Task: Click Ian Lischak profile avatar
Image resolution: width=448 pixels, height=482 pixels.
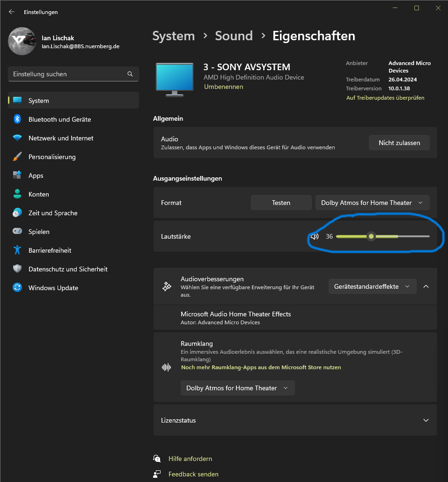Action: coord(22,41)
